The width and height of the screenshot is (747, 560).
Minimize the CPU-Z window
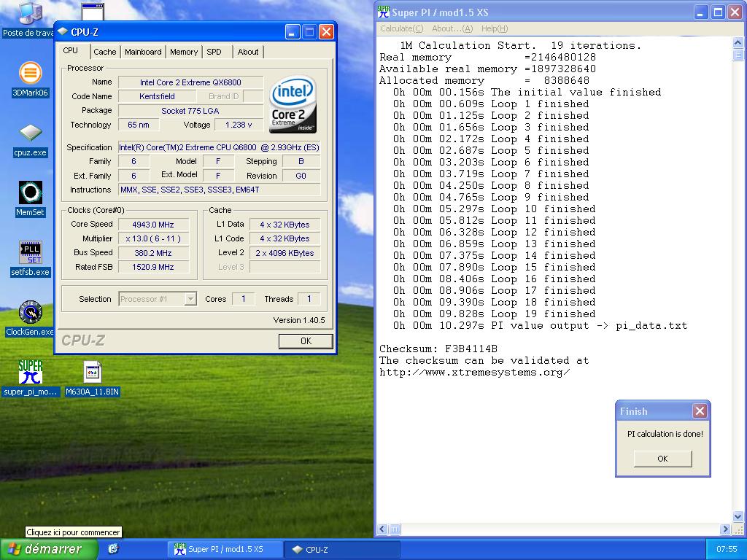(293, 32)
